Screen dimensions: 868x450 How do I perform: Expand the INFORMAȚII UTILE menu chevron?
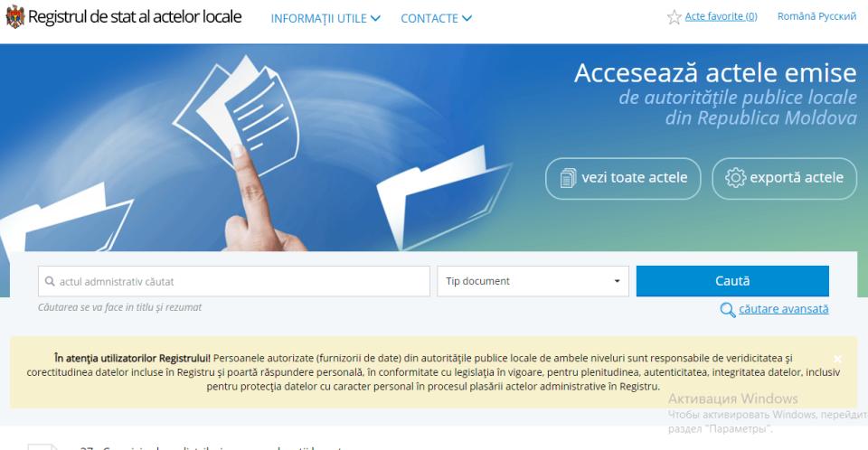point(375,18)
